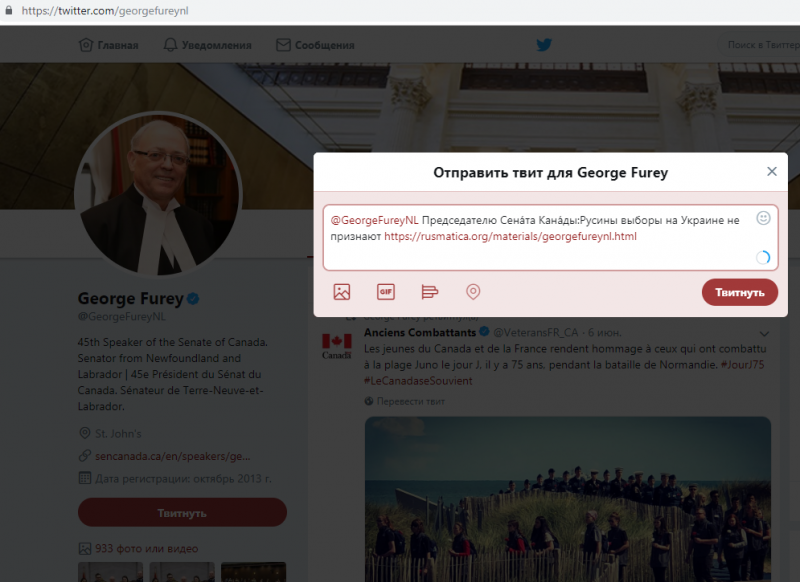Open the sencanada.ca speakers link

(173, 457)
